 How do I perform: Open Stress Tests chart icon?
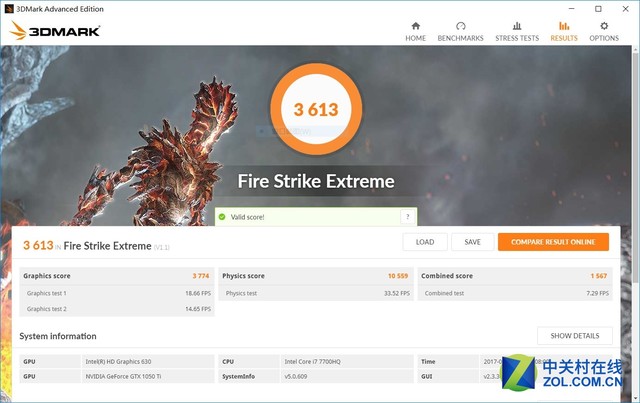(517, 26)
